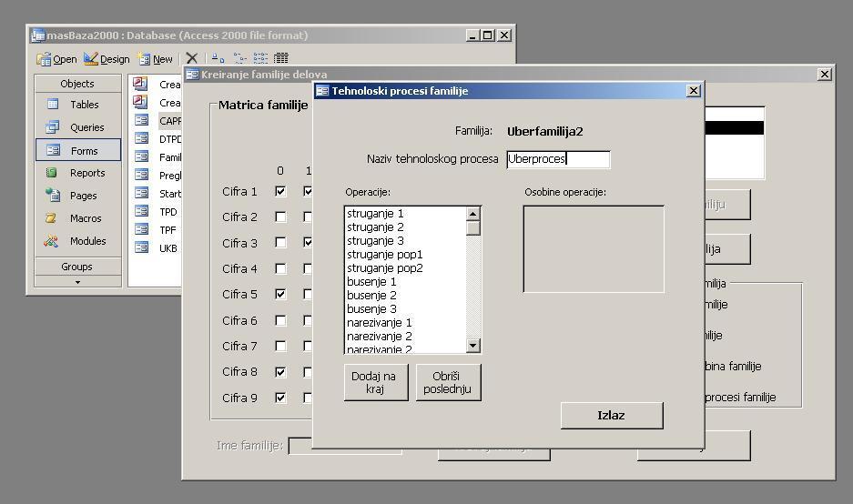Switch to List view in database toolbar

260,58
